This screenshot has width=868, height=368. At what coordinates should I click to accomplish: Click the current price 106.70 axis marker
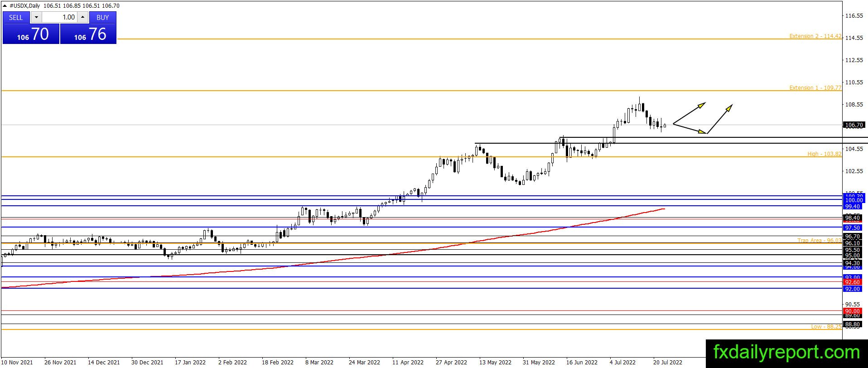(854, 125)
